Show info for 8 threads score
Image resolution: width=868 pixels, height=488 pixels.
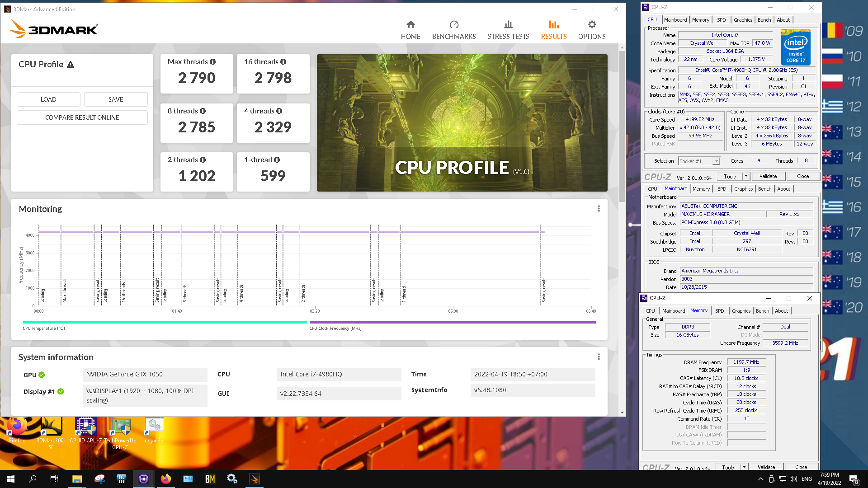(x=203, y=111)
